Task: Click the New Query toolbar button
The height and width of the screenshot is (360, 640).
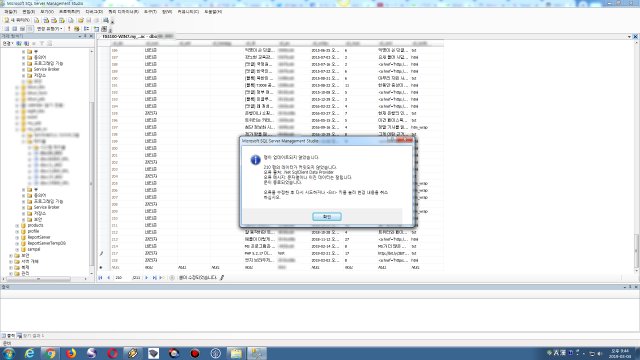Action: pos(17,20)
